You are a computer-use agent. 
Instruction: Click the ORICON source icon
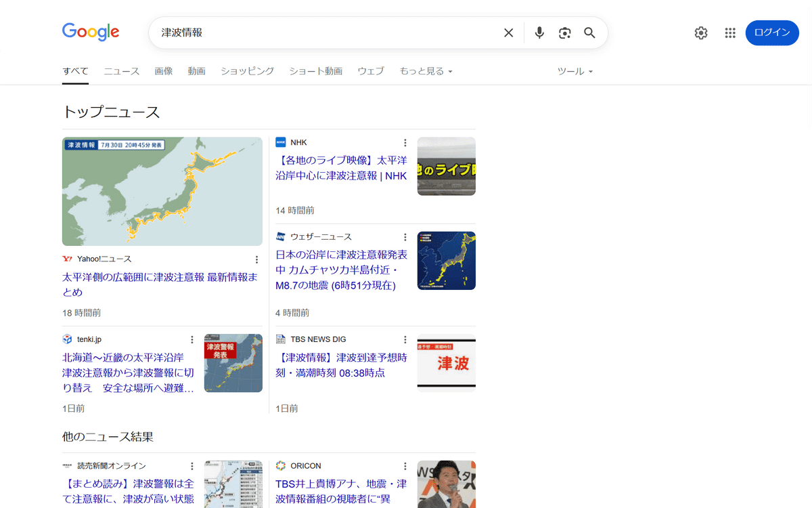point(281,466)
